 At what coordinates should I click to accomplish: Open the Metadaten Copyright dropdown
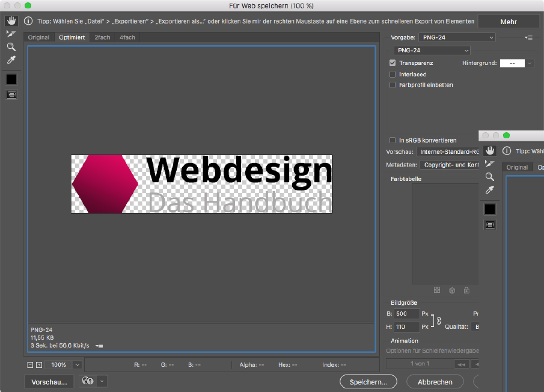[x=449, y=165]
